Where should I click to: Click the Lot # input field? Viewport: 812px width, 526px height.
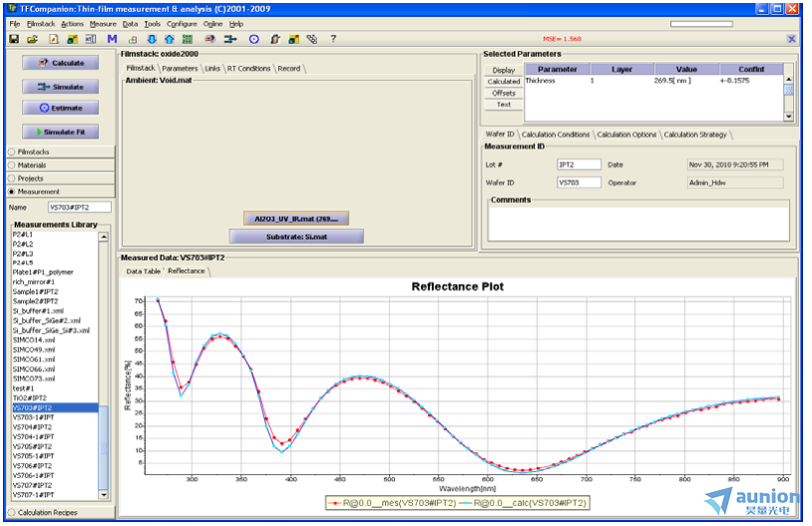click(579, 165)
